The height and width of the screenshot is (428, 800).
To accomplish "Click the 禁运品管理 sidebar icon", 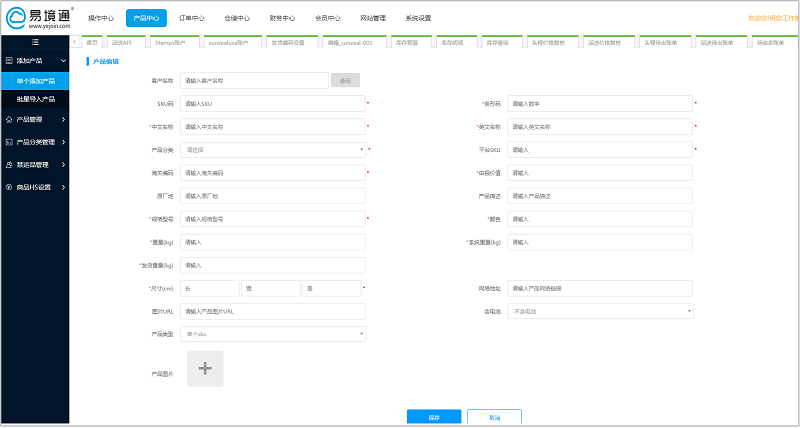I will tap(8, 164).
